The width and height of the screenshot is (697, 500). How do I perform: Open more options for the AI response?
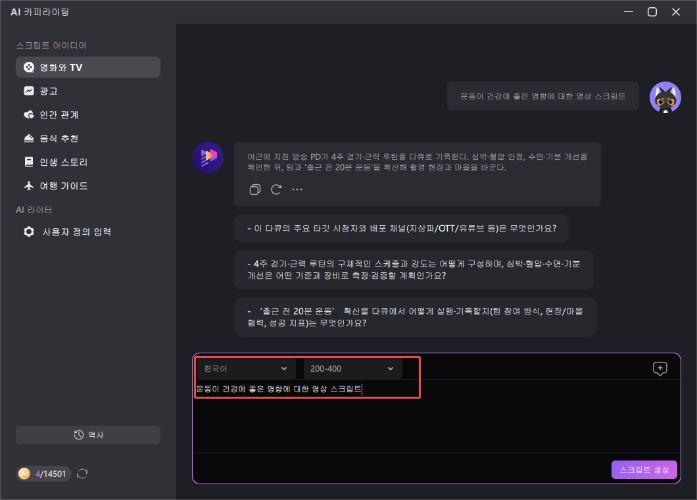tap(297, 190)
